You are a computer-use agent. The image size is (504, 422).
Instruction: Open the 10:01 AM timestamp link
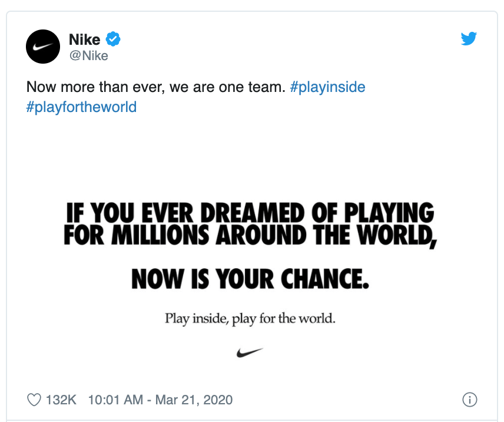115,400
